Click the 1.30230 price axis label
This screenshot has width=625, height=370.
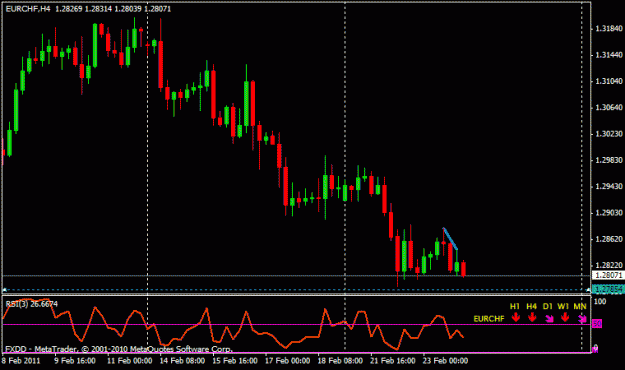click(x=609, y=134)
